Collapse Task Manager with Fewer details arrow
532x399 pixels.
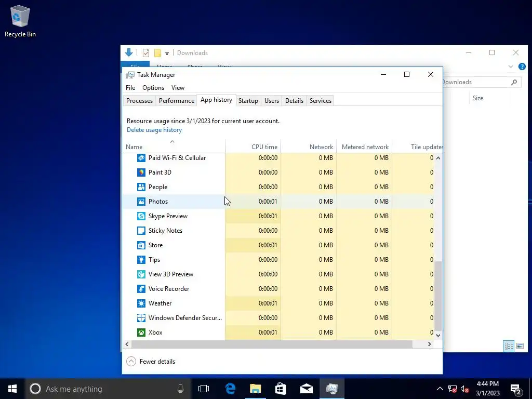click(131, 362)
